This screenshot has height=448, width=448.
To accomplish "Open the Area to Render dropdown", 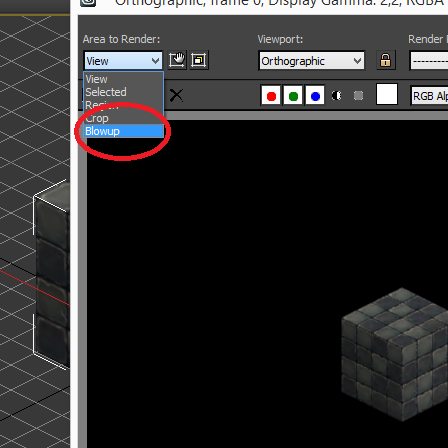I will (123, 61).
